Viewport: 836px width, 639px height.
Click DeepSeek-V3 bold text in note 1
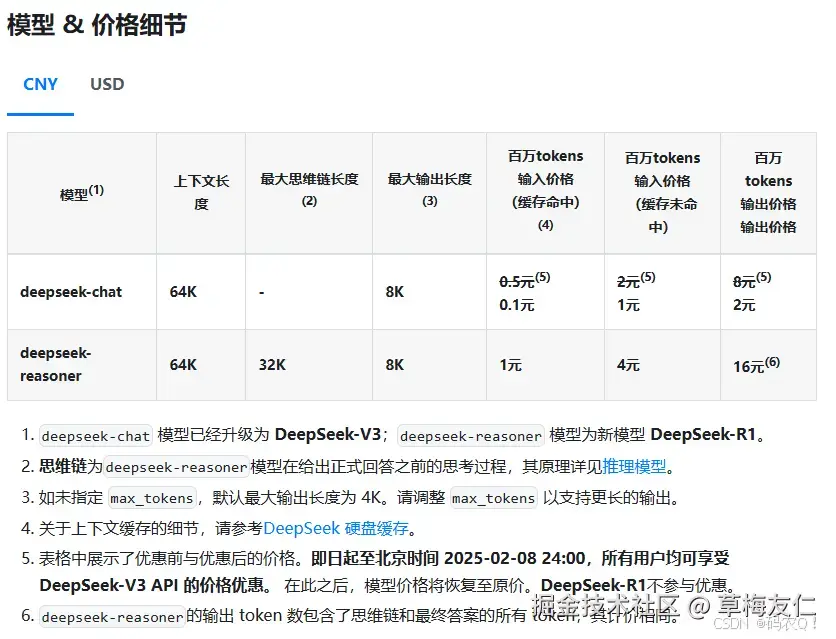pos(328,435)
